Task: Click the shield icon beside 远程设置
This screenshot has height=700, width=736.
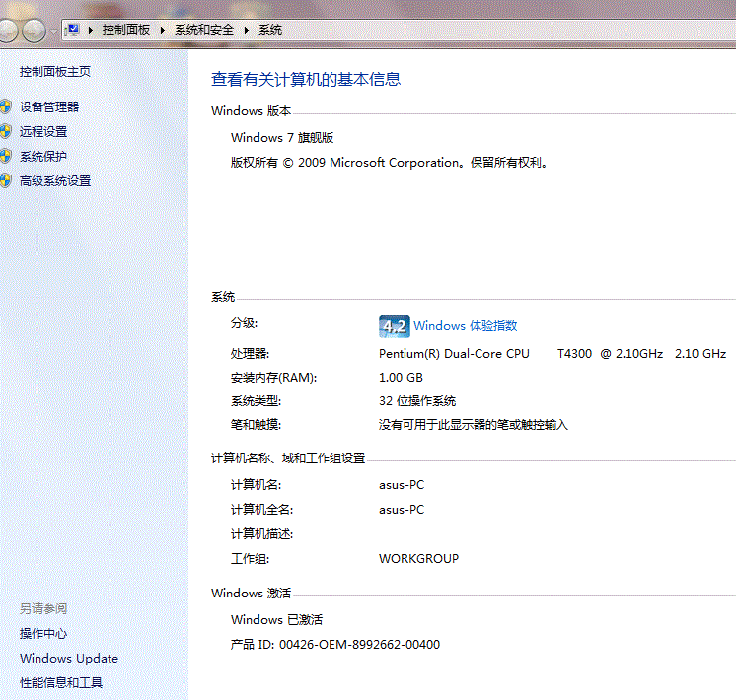Action: [x=6, y=131]
